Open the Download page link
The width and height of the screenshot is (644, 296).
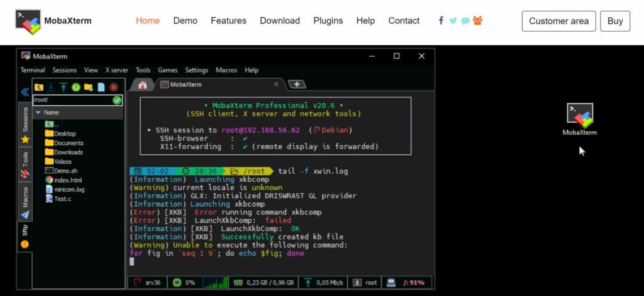[280, 21]
